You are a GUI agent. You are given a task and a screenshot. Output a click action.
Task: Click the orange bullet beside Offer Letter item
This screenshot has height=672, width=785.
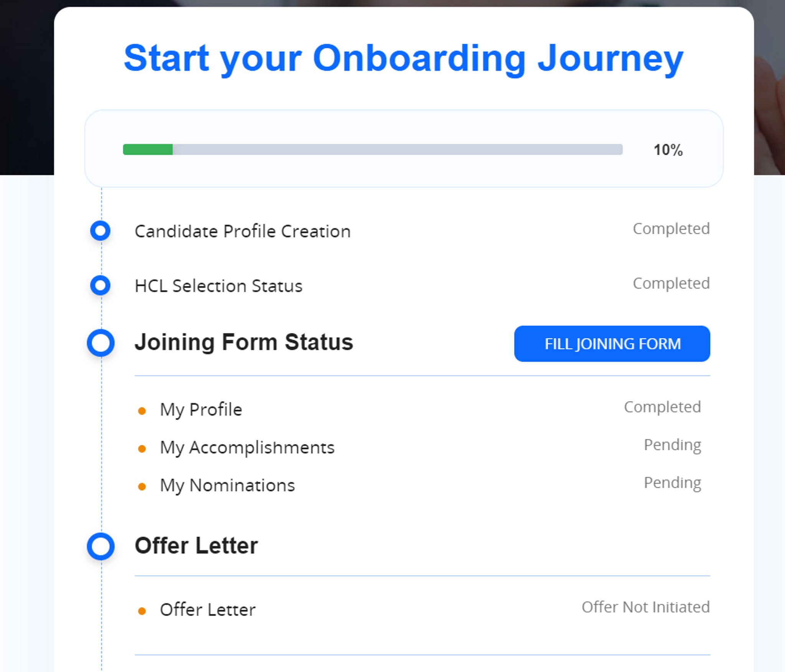[x=142, y=611]
